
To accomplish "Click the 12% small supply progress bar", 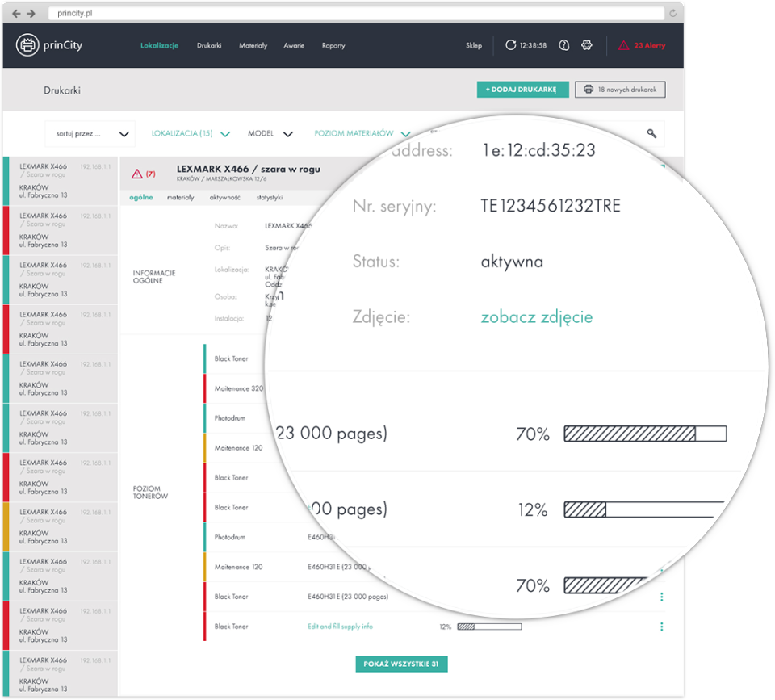I will click(x=489, y=627).
